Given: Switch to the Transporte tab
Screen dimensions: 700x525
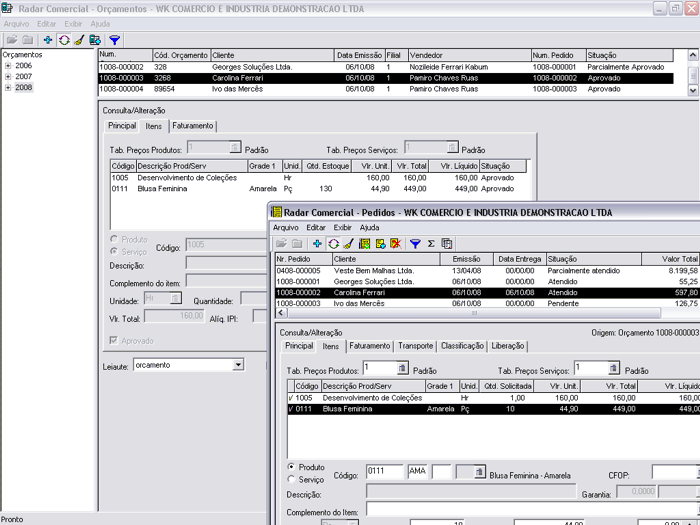Looking at the screenshot, I should [415, 346].
